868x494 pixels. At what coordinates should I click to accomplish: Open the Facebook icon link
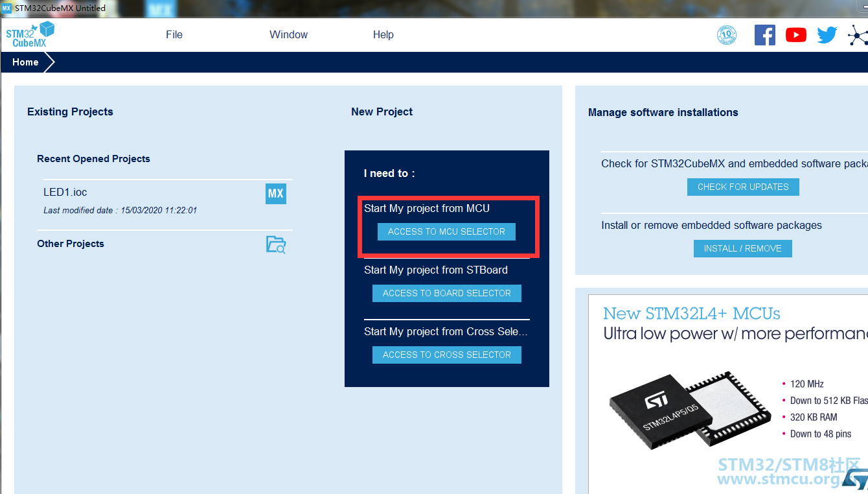click(x=765, y=35)
